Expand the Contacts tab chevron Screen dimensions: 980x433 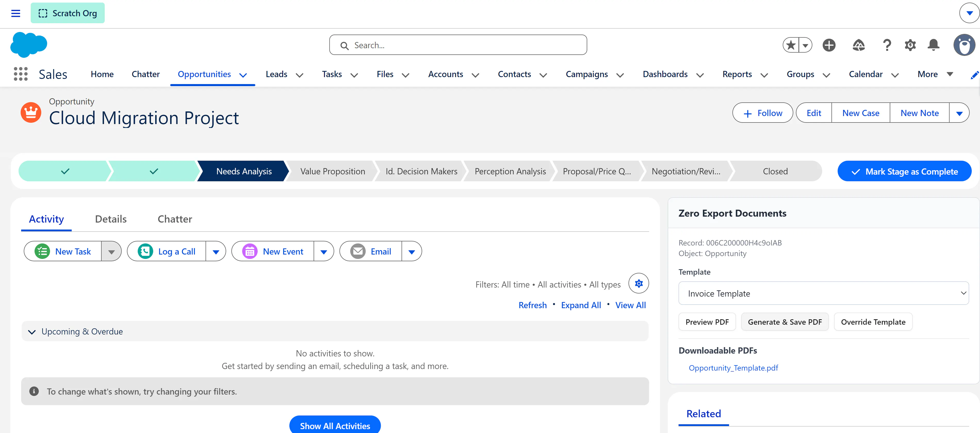tap(543, 75)
